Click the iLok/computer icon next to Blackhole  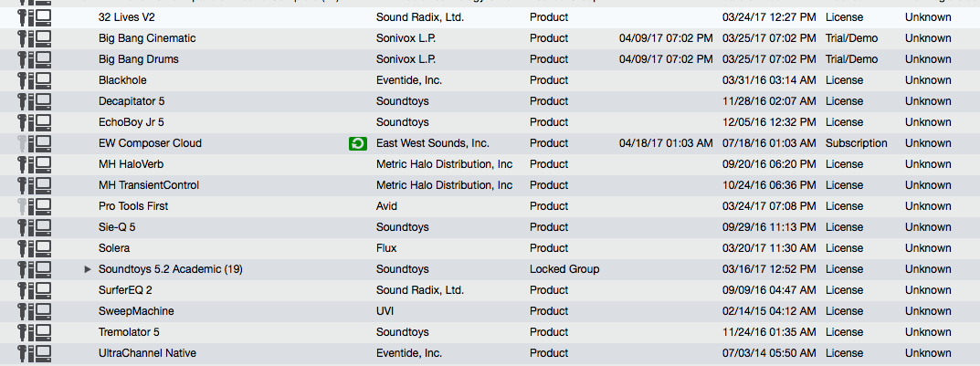pos(35,80)
